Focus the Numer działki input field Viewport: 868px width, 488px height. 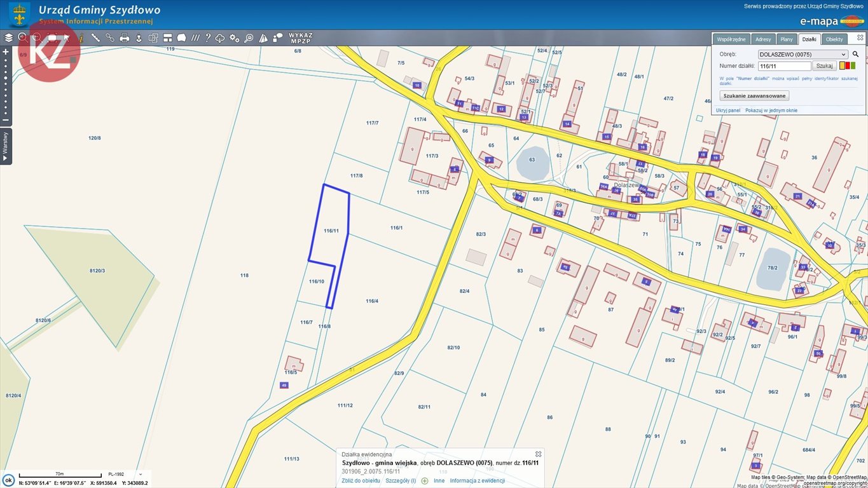pos(785,65)
